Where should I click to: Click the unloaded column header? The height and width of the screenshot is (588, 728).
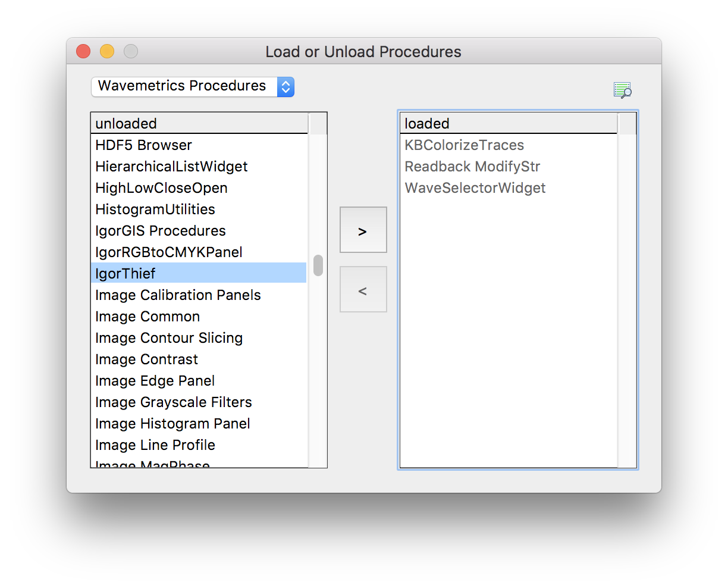pos(199,123)
